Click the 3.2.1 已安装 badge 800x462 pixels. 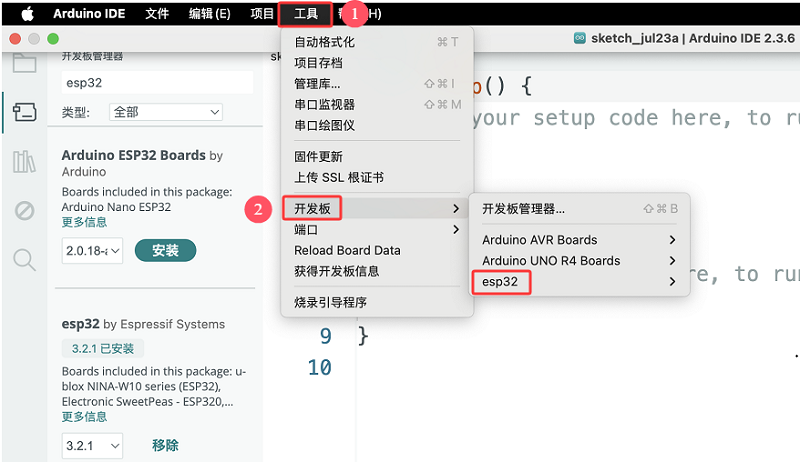[103, 349]
